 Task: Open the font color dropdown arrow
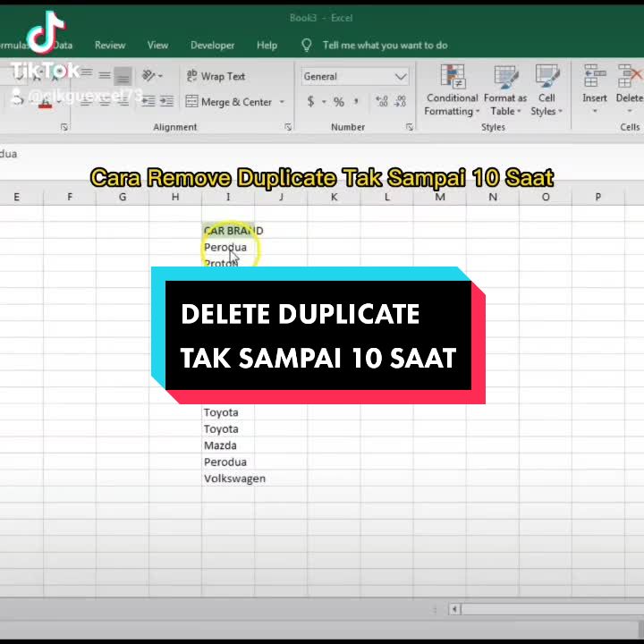tap(58, 102)
